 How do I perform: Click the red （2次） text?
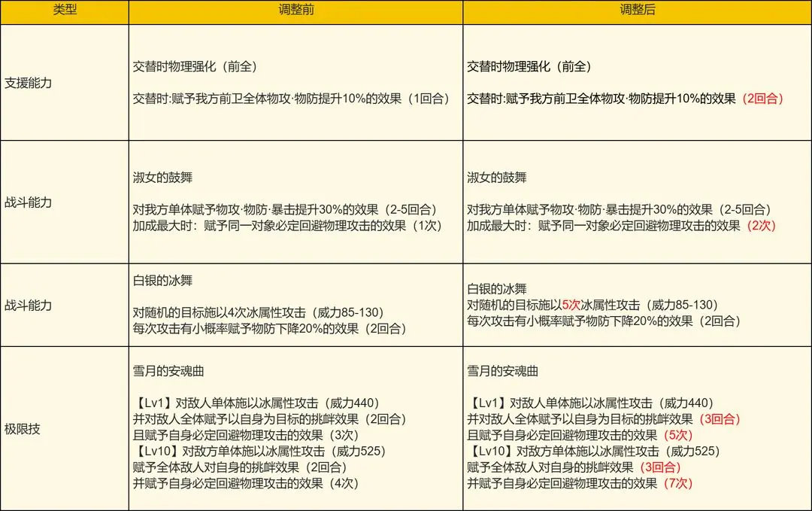[x=761, y=226]
